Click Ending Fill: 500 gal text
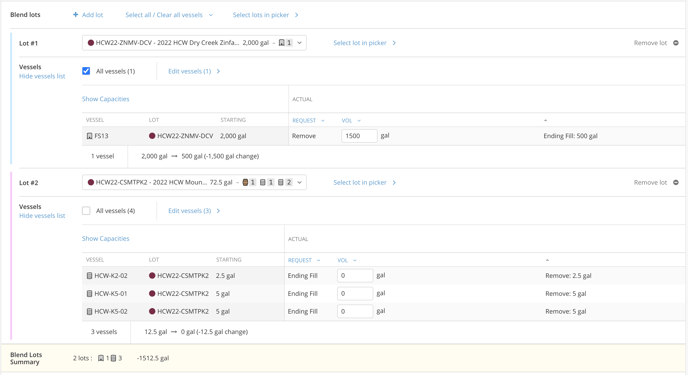This screenshot has height=375, width=688. click(x=570, y=136)
